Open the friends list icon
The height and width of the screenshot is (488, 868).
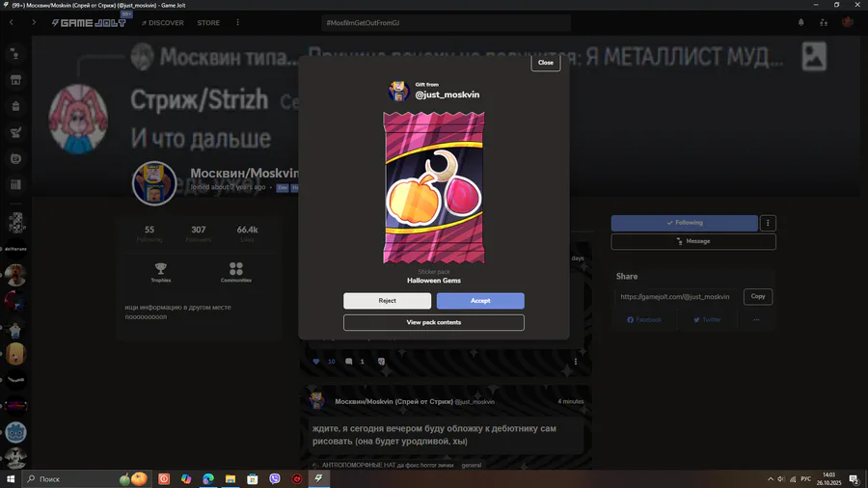pos(824,23)
